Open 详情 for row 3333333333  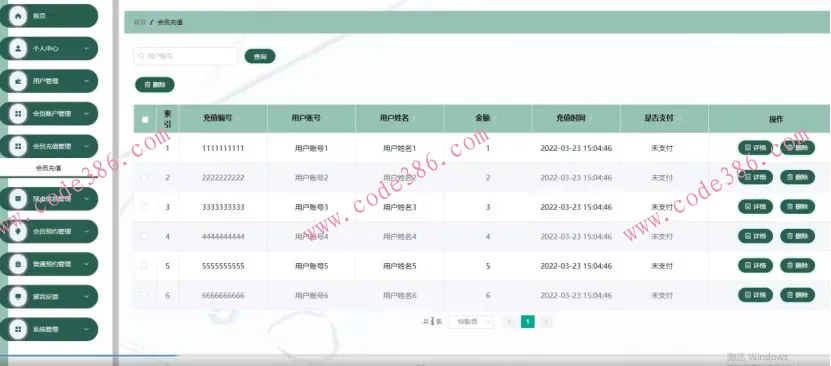tap(755, 207)
